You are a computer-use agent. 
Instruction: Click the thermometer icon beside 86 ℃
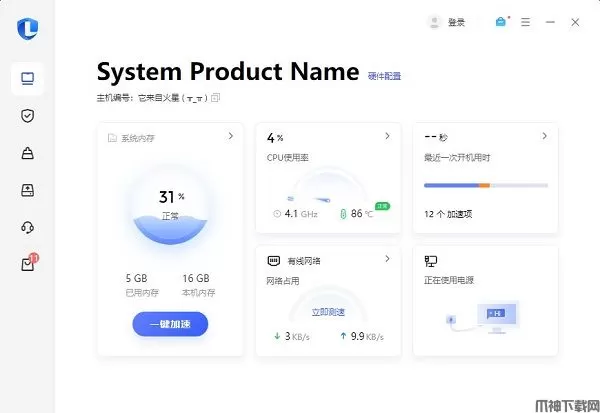coord(343,214)
